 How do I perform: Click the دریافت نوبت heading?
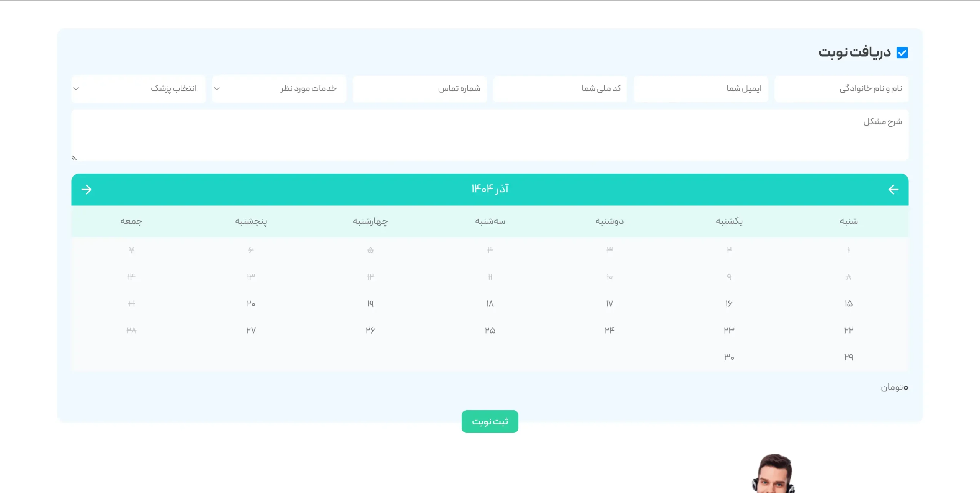854,52
